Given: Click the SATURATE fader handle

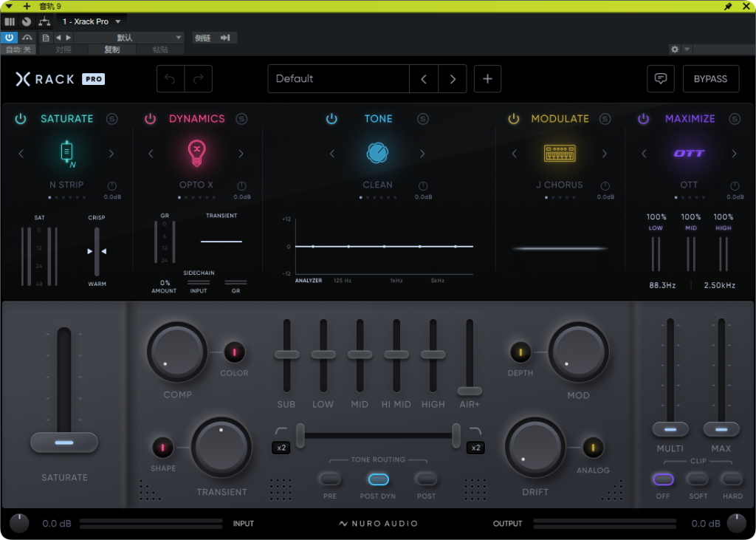Looking at the screenshot, I should pyautogui.click(x=64, y=442).
